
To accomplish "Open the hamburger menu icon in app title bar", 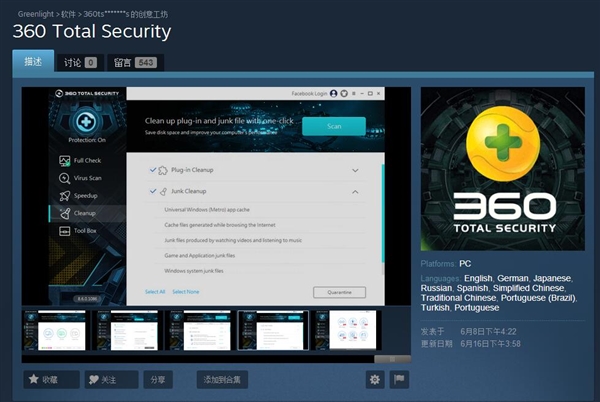I will (354, 93).
